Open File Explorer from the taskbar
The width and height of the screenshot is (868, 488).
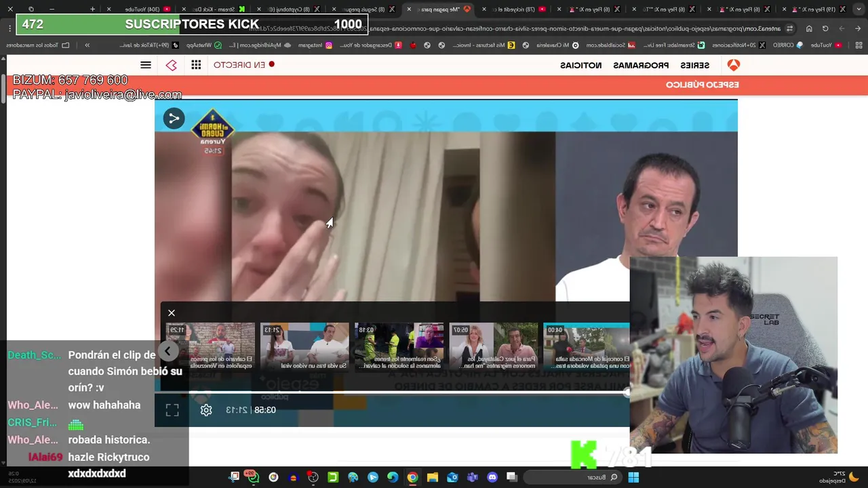(433, 477)
